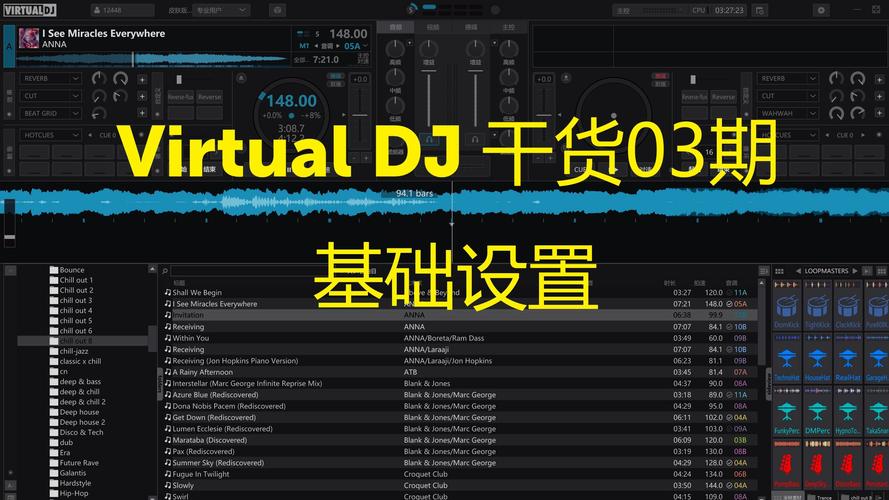Viewport: 889px width, 500px height.
Task: Open the Deep house 2 folder
Action: point(82,422)
